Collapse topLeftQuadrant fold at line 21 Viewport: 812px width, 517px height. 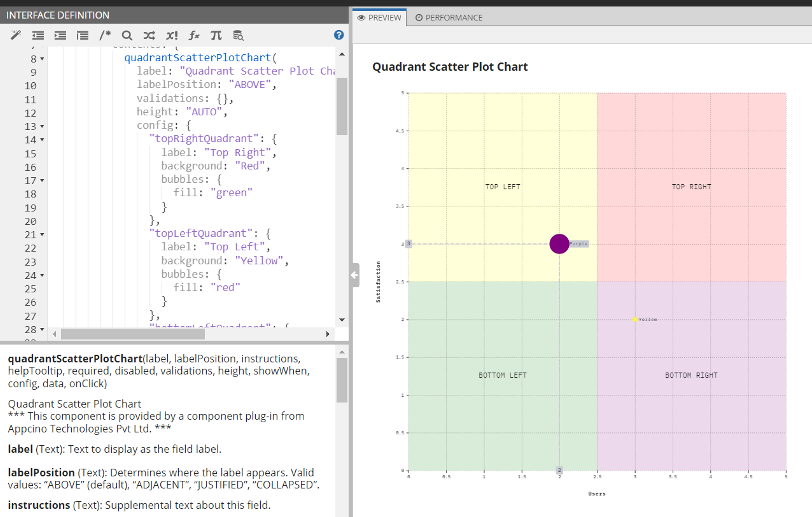coord(42,234)
